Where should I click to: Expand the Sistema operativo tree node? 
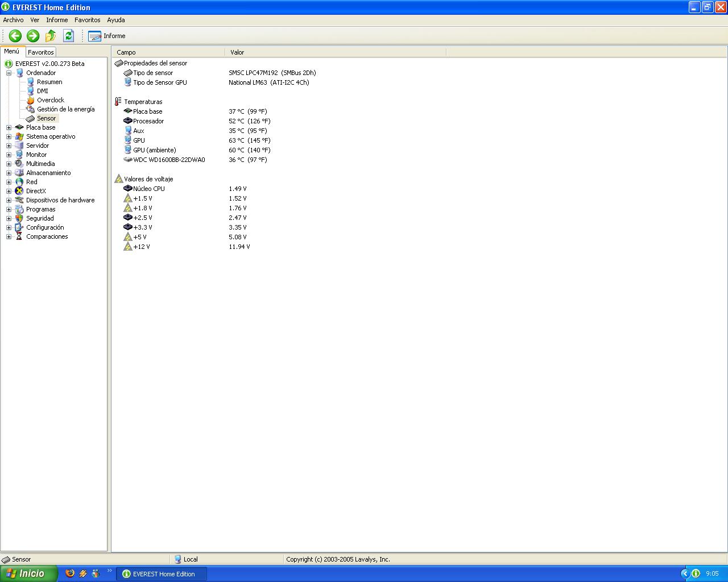9,136
